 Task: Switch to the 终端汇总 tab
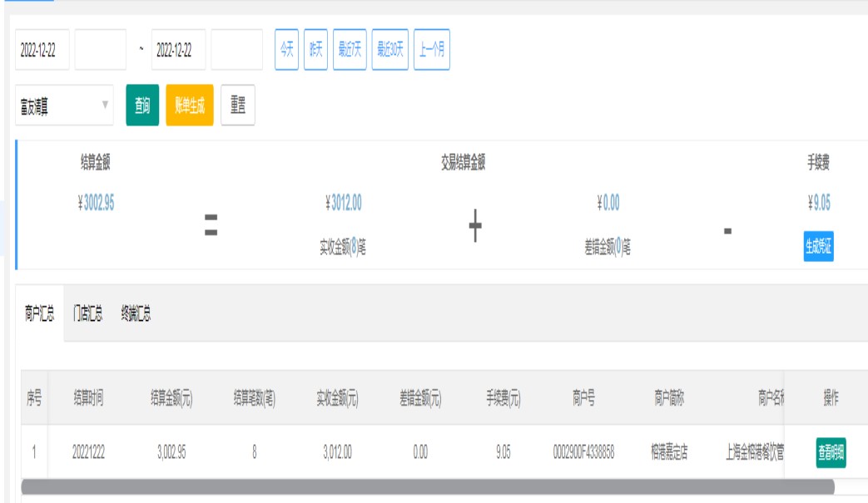(x=136, y=313)
